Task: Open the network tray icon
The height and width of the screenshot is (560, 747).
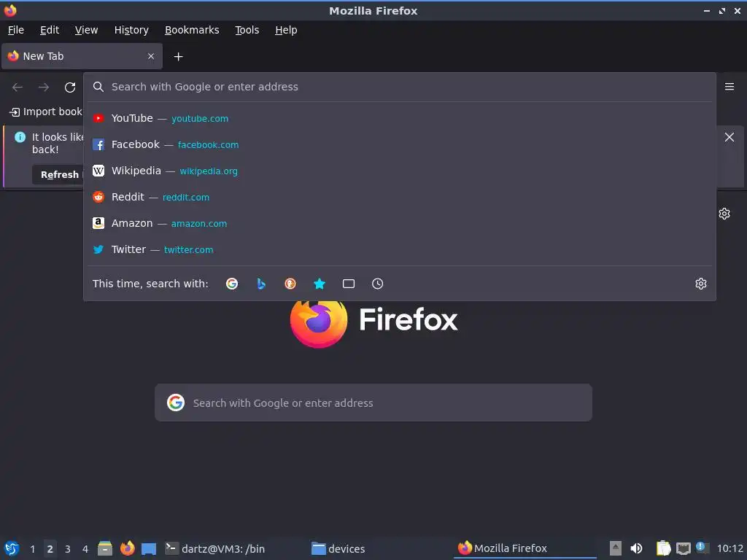Action: (683, 548)
